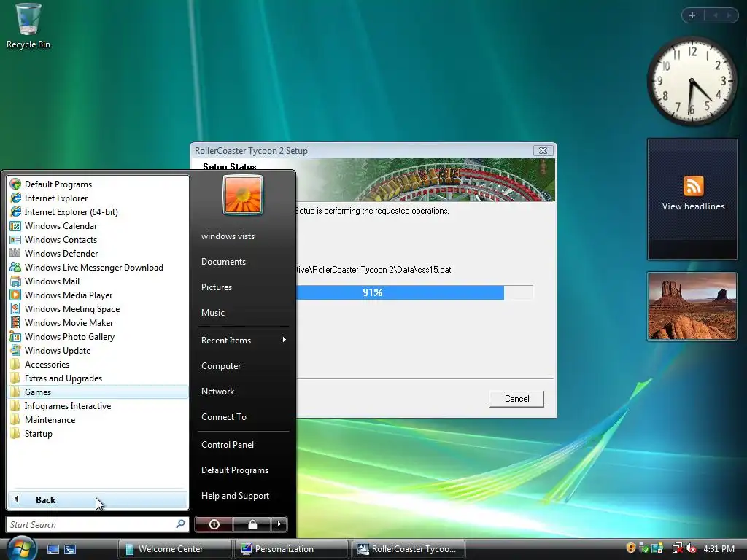
Task: Click the muted volume tray icon
Action: (x=692, y=548)
